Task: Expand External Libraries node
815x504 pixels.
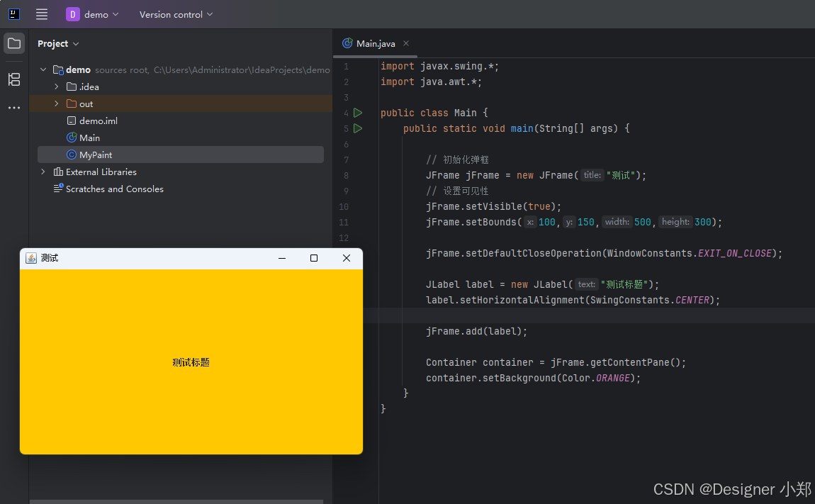Action: click(x=43, y=172)
